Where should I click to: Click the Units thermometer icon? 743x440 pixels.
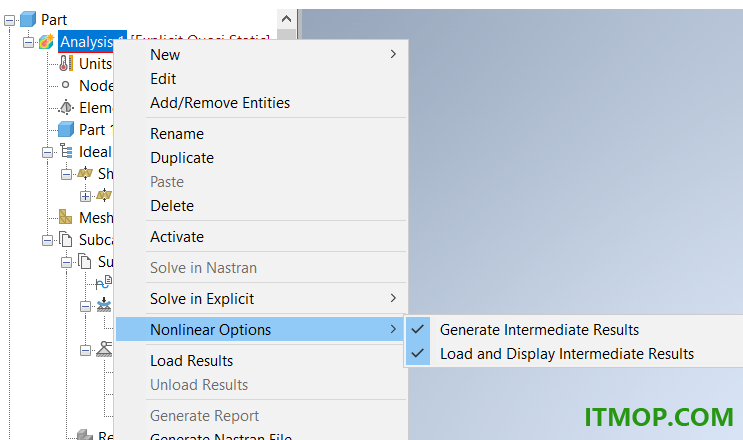click(x=66, y=63)
